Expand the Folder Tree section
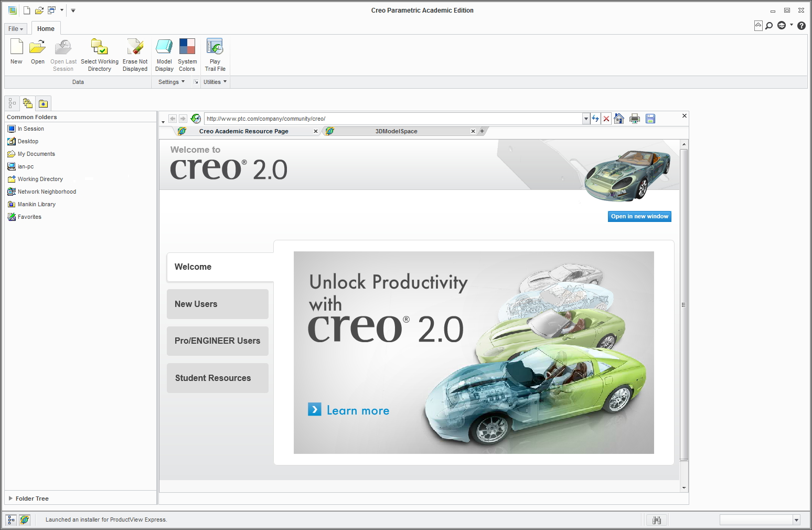 (x=10, y=499)
